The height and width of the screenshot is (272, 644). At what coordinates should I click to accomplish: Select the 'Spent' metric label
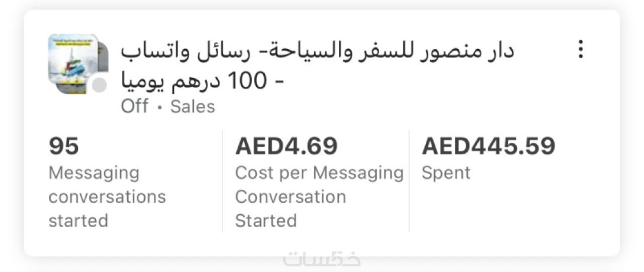[446, 173]
